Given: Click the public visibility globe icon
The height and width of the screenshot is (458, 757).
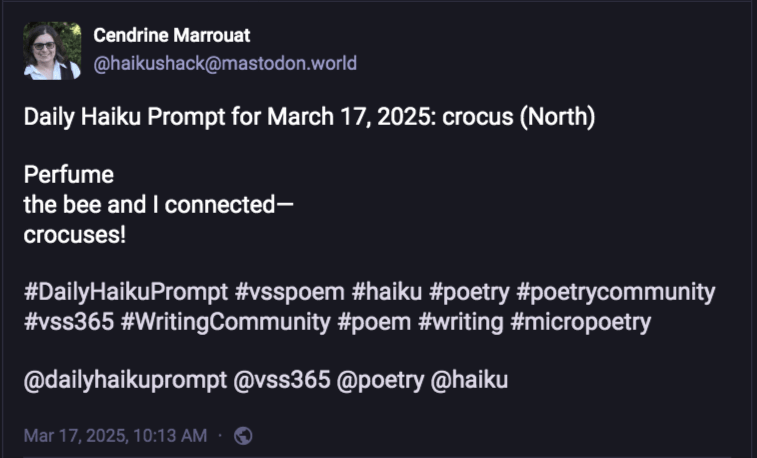Looking at the screenshot, I should point(243,435).
